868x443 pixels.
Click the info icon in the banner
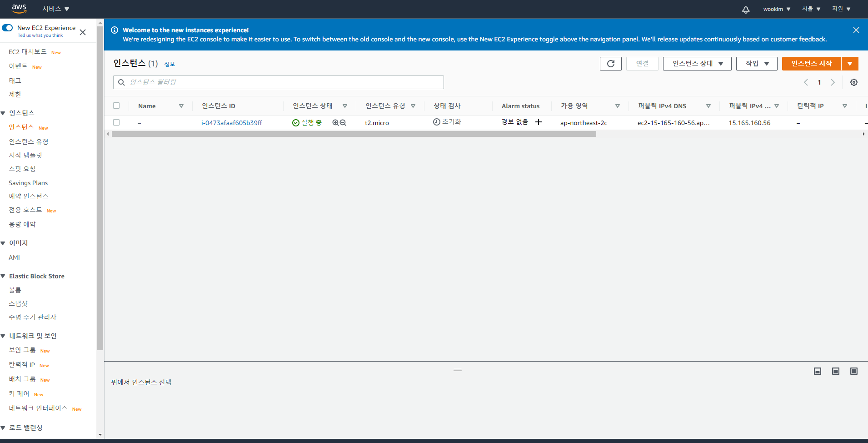pos(115,30)
